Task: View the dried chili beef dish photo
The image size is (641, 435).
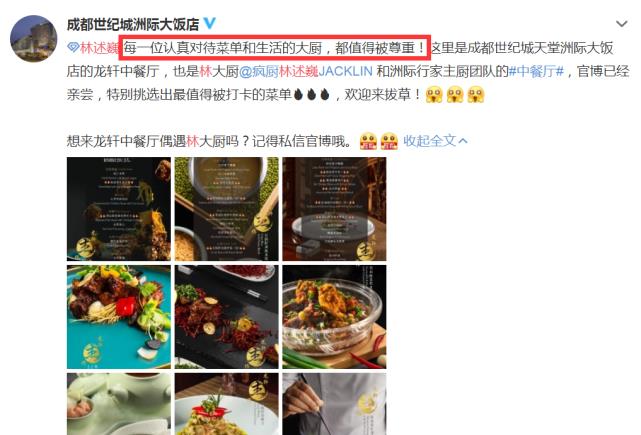Action: [226, 317]
